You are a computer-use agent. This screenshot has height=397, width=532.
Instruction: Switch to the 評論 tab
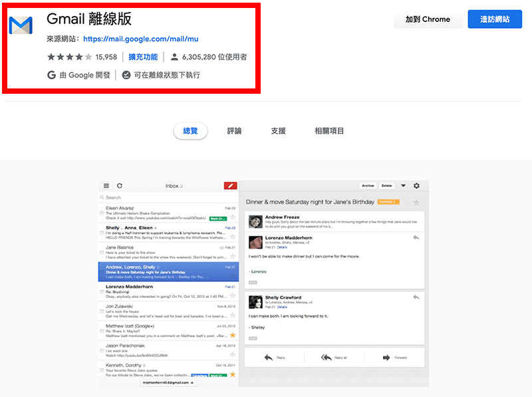pos(234,131)
